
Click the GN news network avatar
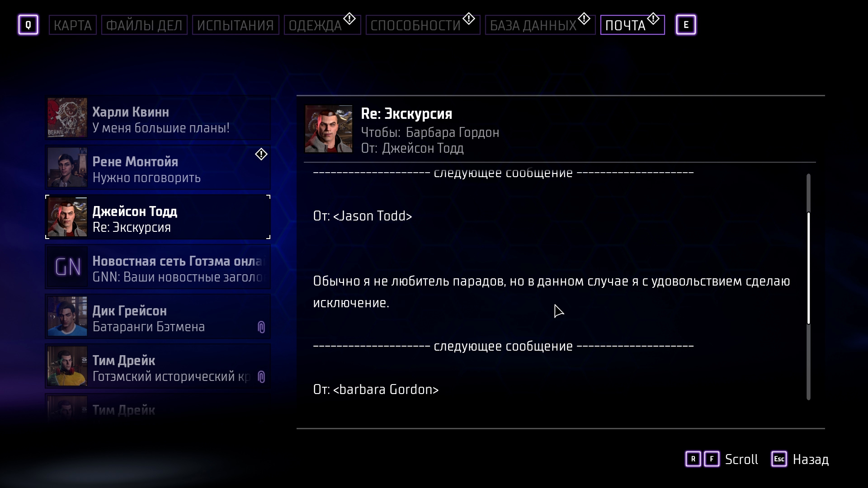tap(67, 267)
